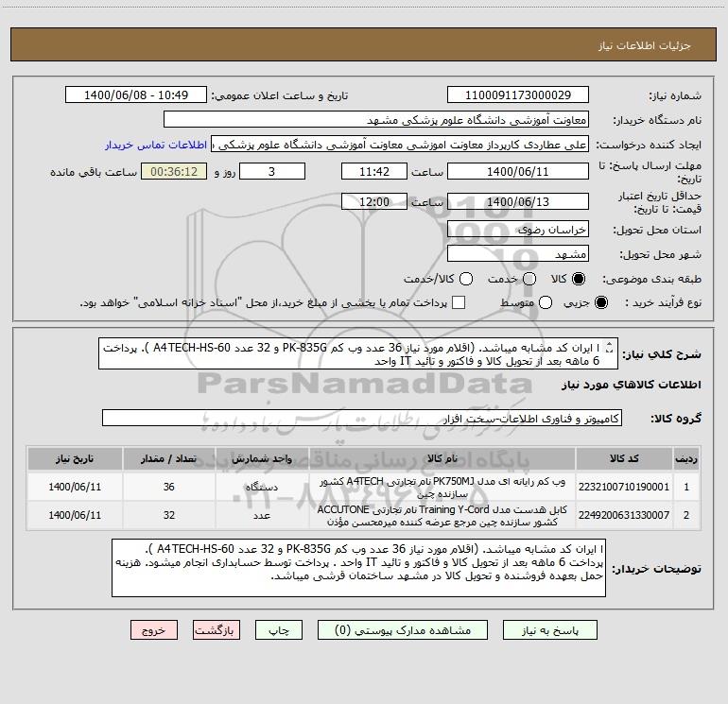Click the کد کالا column header
This screenshot has height=704, width=728.
click(x=624, y=458)
